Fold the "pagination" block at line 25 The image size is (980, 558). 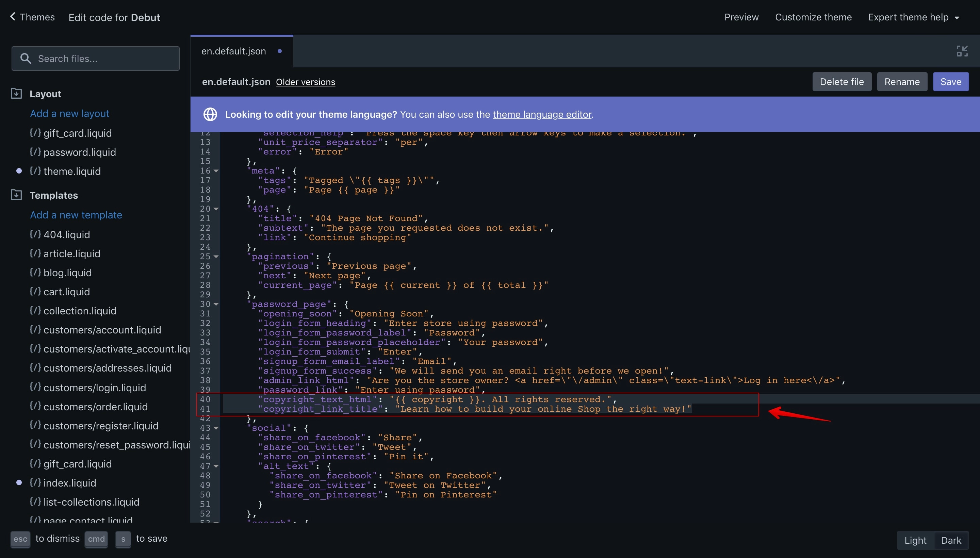click(216, 257)
